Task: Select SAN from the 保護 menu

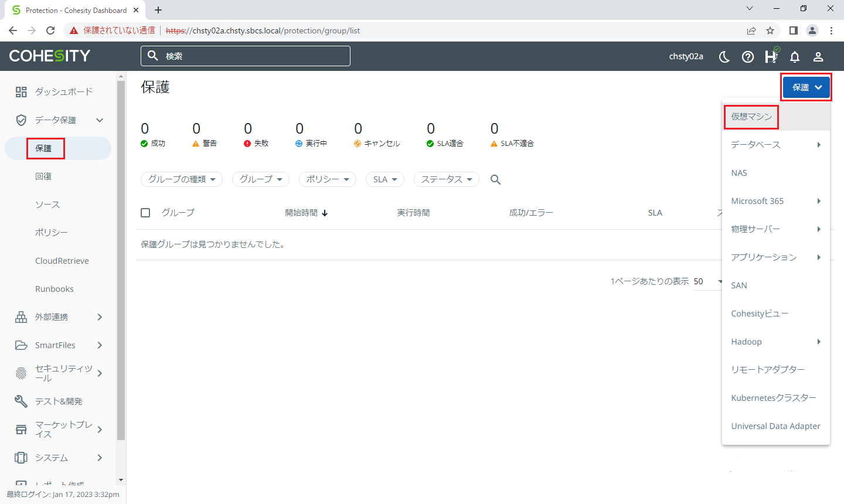Action: pyautogui.click(x=776, y=285)
